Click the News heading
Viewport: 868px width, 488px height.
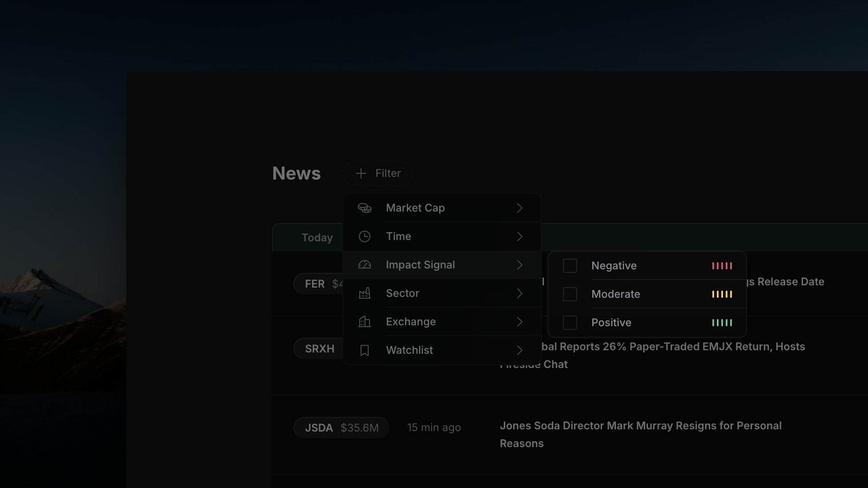click(x=297, y=173)
